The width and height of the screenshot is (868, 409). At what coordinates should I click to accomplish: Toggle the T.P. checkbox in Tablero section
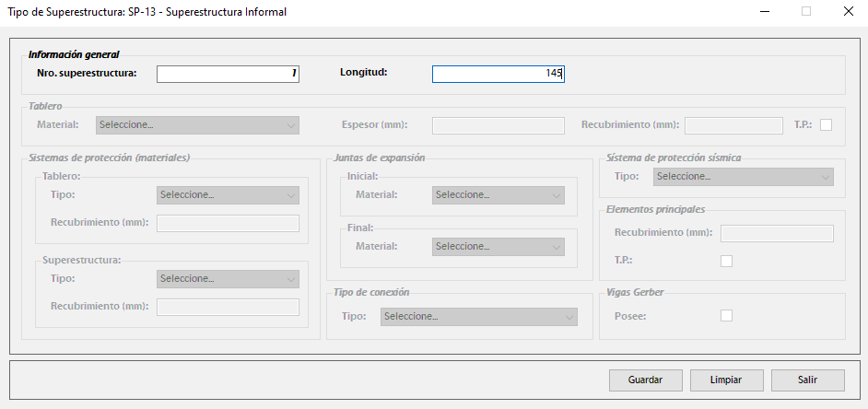pyautogui.click(x=826, y=125)
